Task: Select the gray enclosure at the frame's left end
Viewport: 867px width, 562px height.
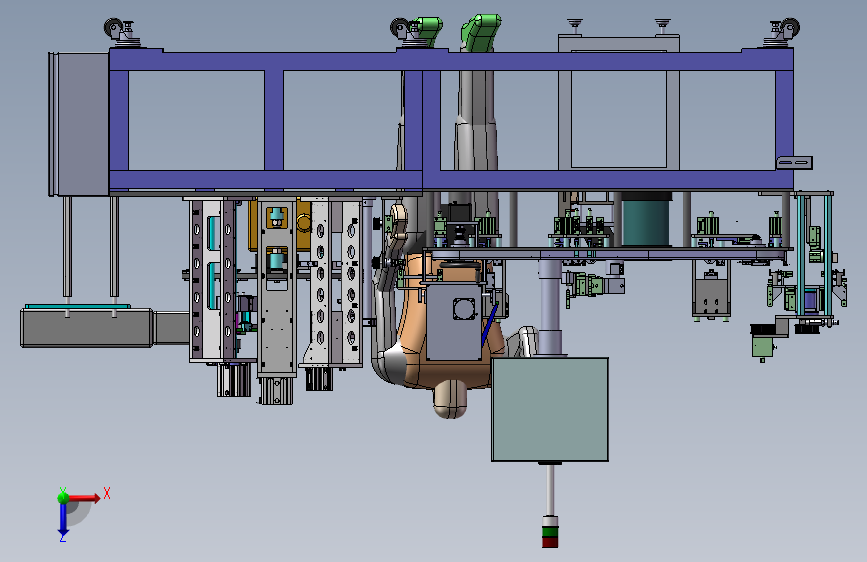Action: tap(79, 124)
